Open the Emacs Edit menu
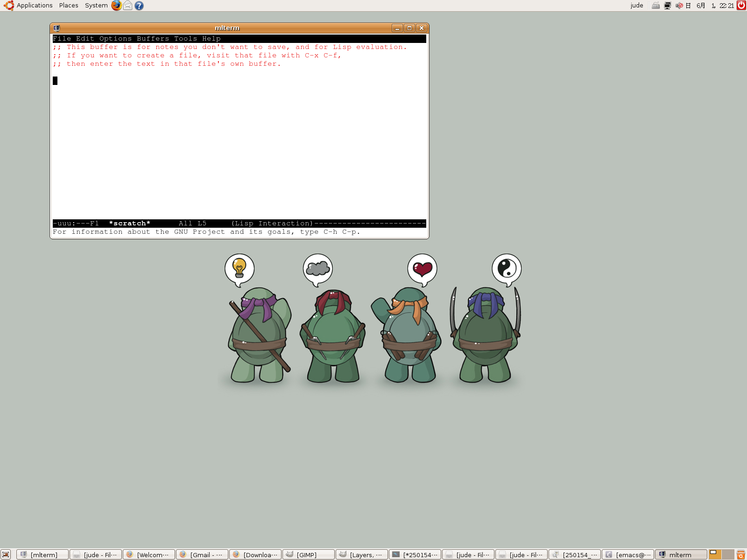Screen dimensions: 747x560 [85, 39]
